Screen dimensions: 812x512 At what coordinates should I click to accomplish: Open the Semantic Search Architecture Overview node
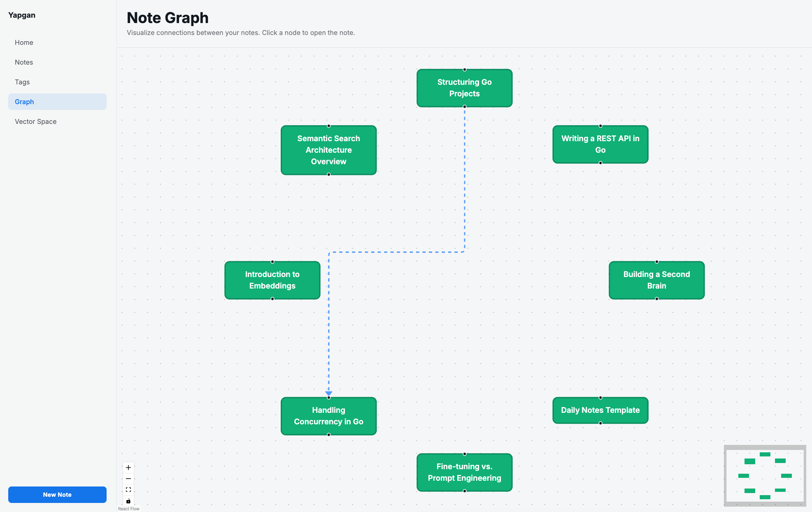(x=328, y=150)
